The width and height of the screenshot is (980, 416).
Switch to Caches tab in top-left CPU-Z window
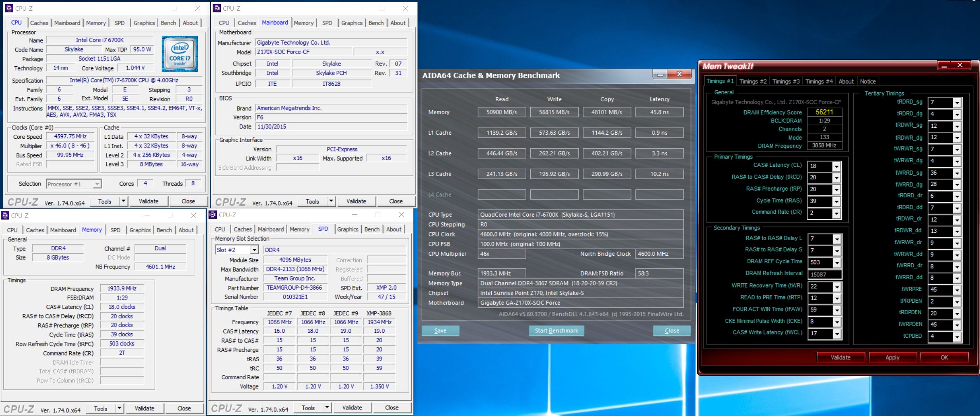click(x=39, y=23)
